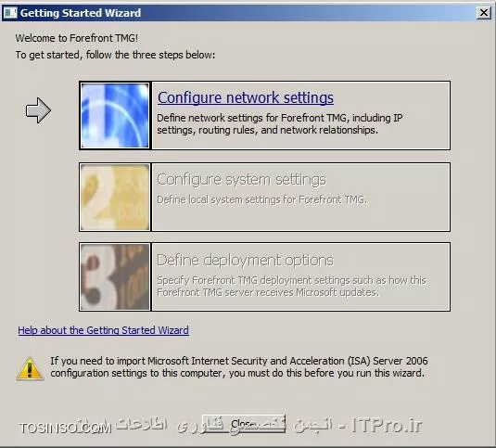Click the text 'Welcome to Forefront TMG!'

[77, 38]
